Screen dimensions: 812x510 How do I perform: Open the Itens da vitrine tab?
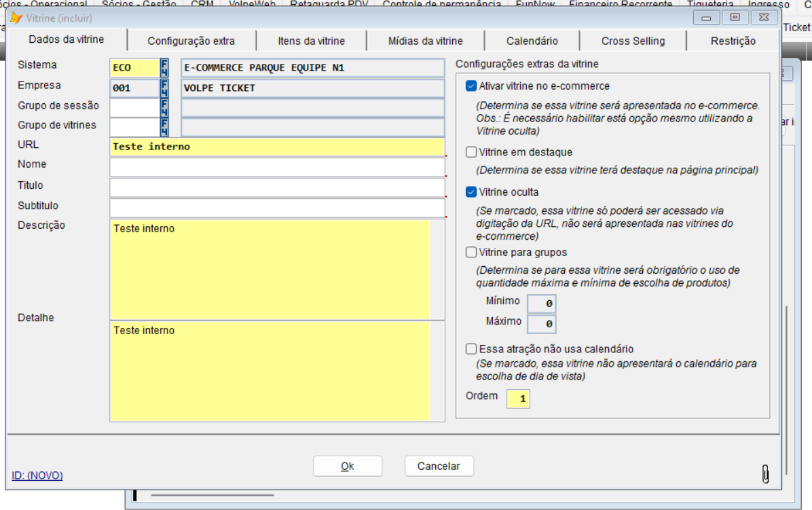click(311, 41)
